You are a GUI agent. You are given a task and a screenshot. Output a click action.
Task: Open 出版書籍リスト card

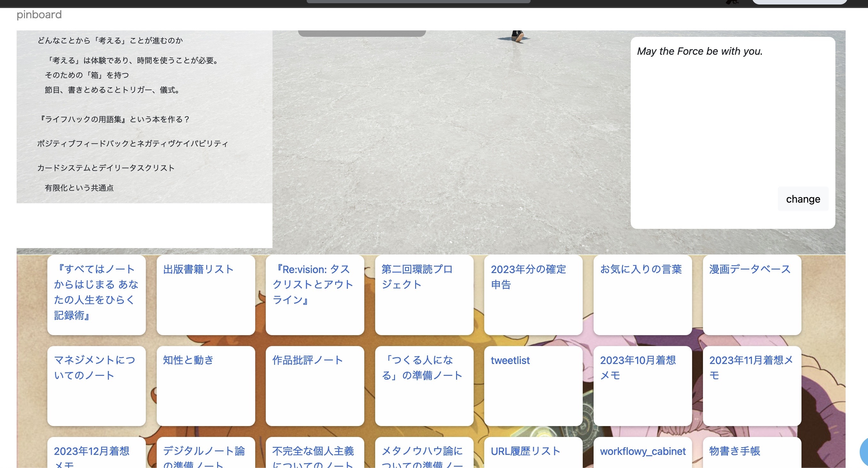[198, 270]
